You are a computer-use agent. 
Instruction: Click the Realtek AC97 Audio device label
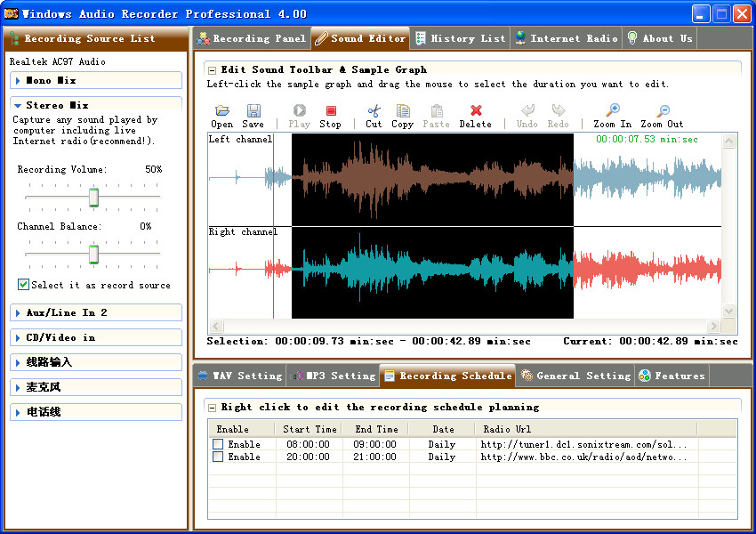coord(58,61)
